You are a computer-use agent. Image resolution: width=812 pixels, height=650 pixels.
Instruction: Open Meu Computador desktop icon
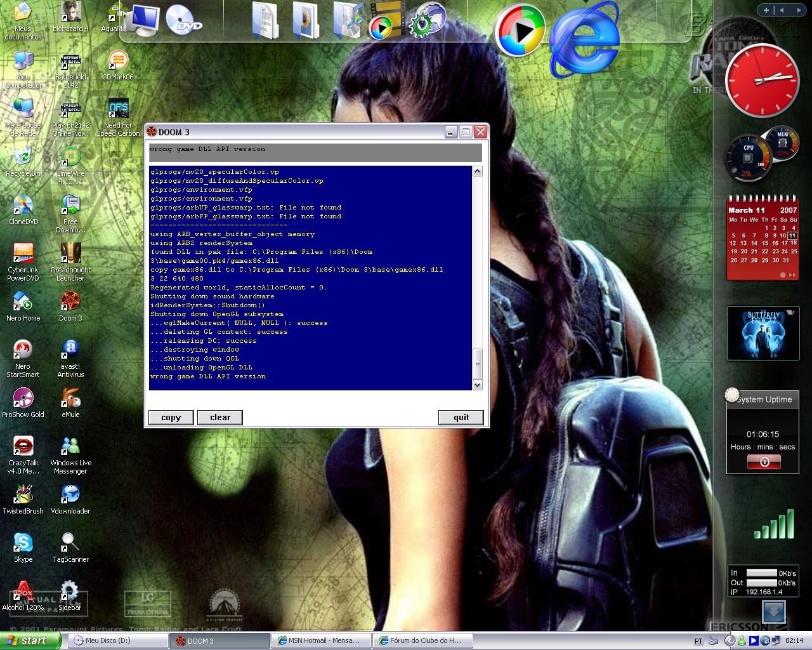point(23,69)
